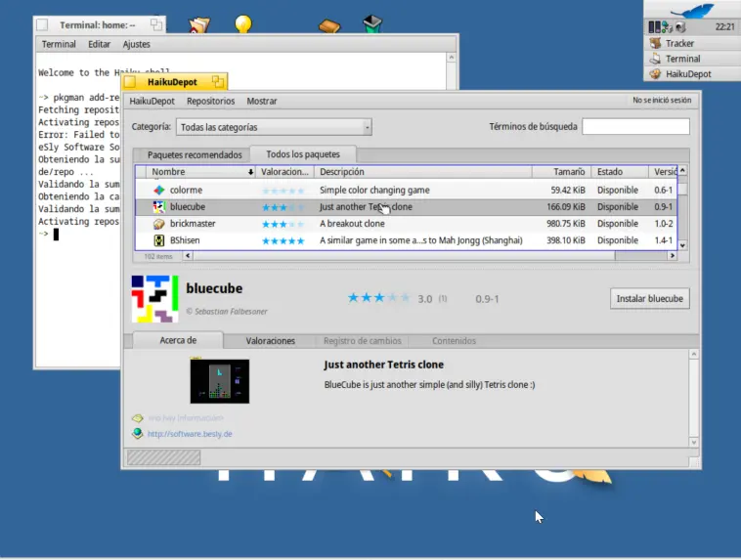741x560 pixels.
Task: Click the colorme package icon
Action: pos(158,190)
